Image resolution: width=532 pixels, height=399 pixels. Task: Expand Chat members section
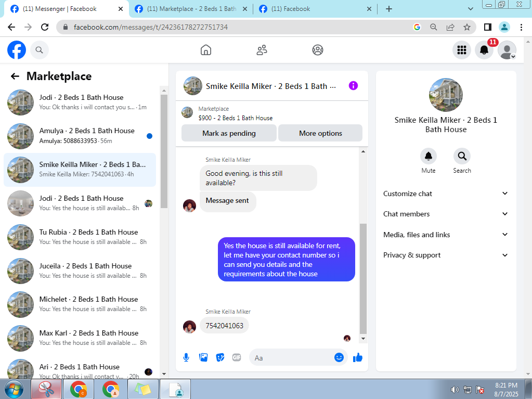click(x=446, y=214)
